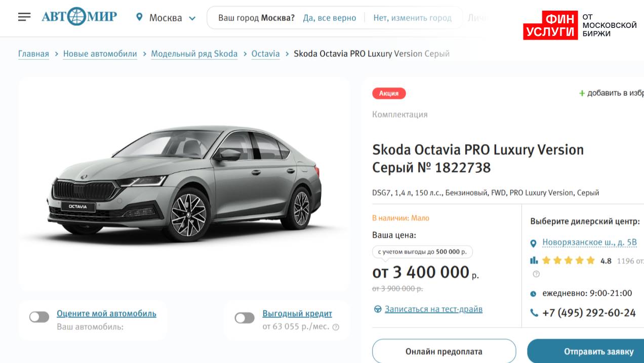The height and width of the screenshot is (363, 644).
Task: Open the Octavia breadcrumb link
Action: click(x=265, y=54)
